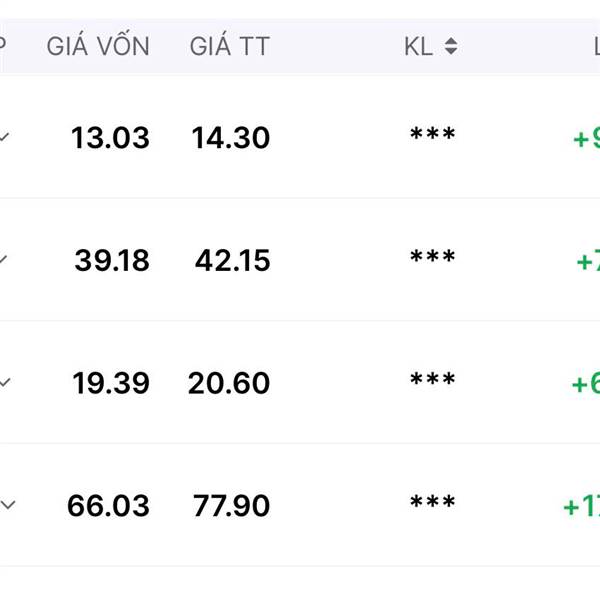Click the market price 77.90 cell
This screenshot has width=600, height=600.
(x=231, y=506)
